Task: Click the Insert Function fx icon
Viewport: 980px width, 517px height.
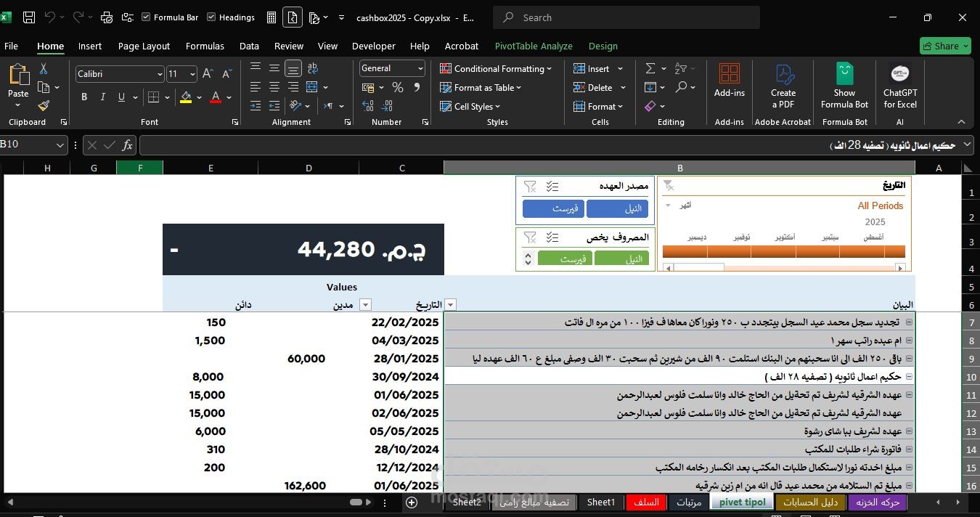Action: tap(127, 145)
